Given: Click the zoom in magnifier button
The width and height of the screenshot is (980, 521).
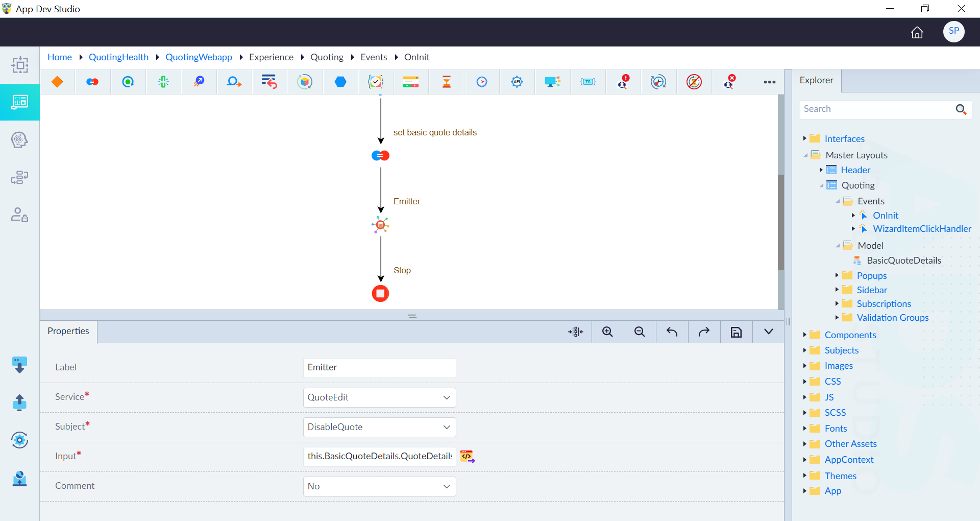Looking at the screenshot, I should (x=607, y=332).
